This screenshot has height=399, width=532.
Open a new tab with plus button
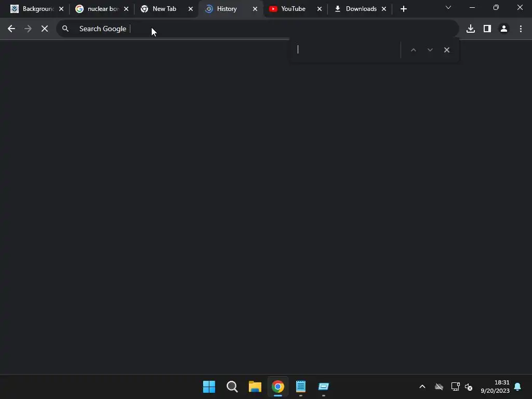403,9
